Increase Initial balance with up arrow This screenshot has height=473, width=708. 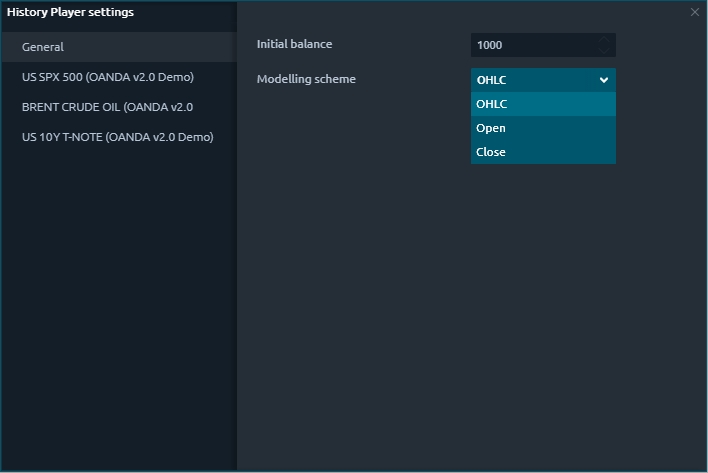click(603, 40)
